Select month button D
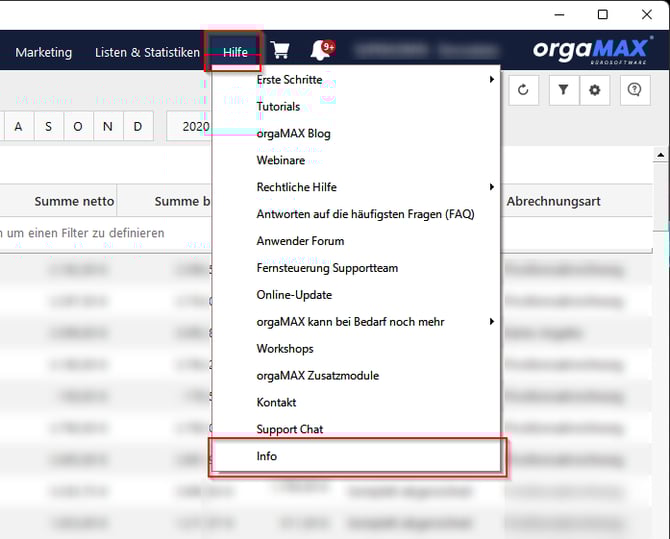Image resolution: width=670 pixels, height=539 pixels. [138, 127]
